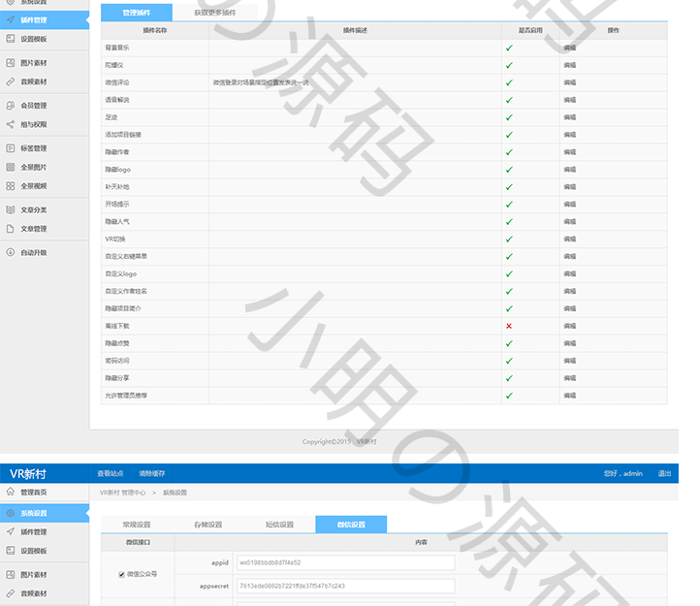
Task: Enable 离线下载 plugin via red cross
Action: (509, 326)
